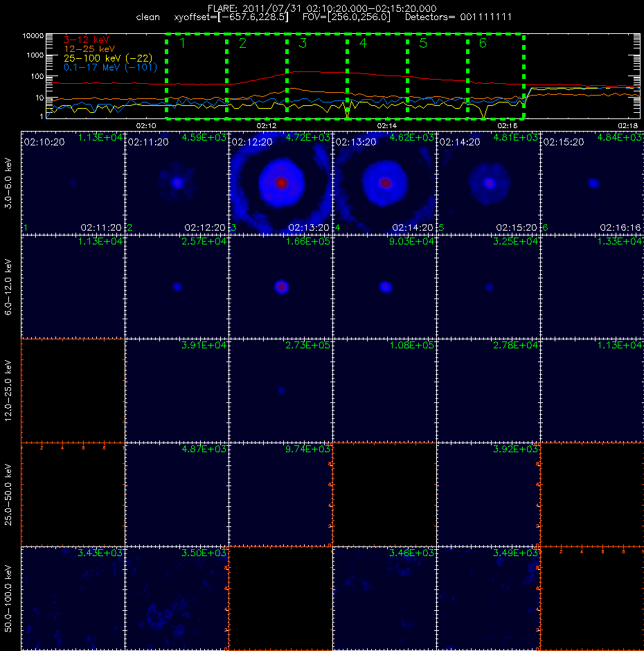Open the 6-12 keV image labeled 1.66E+05

(x=280, y=287)
